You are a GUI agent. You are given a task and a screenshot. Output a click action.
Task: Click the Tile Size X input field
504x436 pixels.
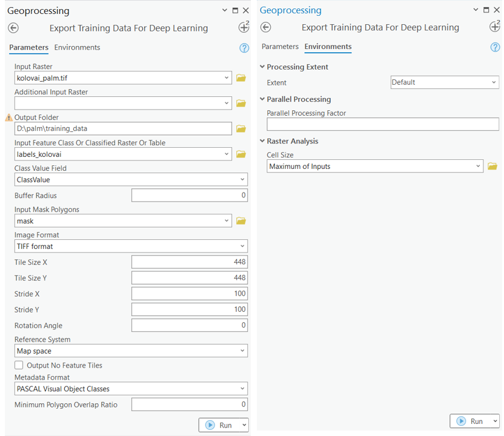[189, 262]
